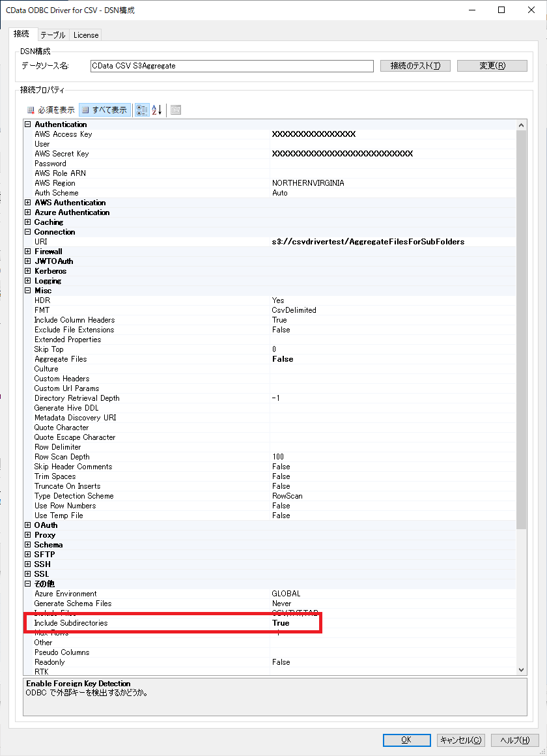This screenshot has width=547, height=756.
Task: Switch to the テーブル tab
Action: pyautogui.click(x=53, y=35)
